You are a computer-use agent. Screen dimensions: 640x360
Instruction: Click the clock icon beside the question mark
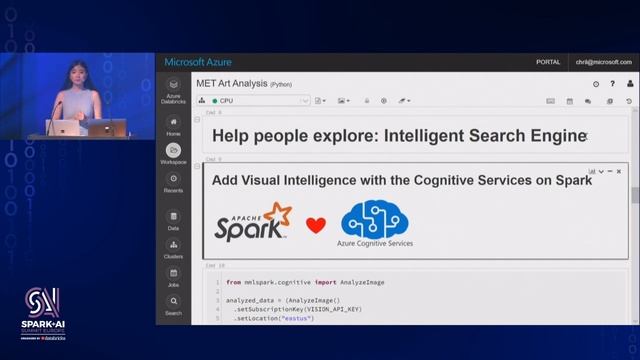point(596,84)
